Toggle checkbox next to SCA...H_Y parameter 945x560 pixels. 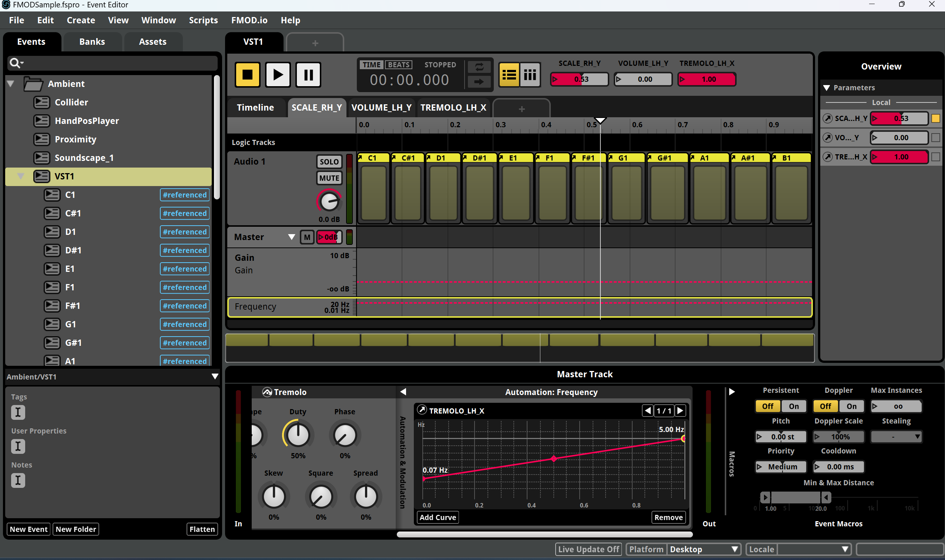pos(936,118)
